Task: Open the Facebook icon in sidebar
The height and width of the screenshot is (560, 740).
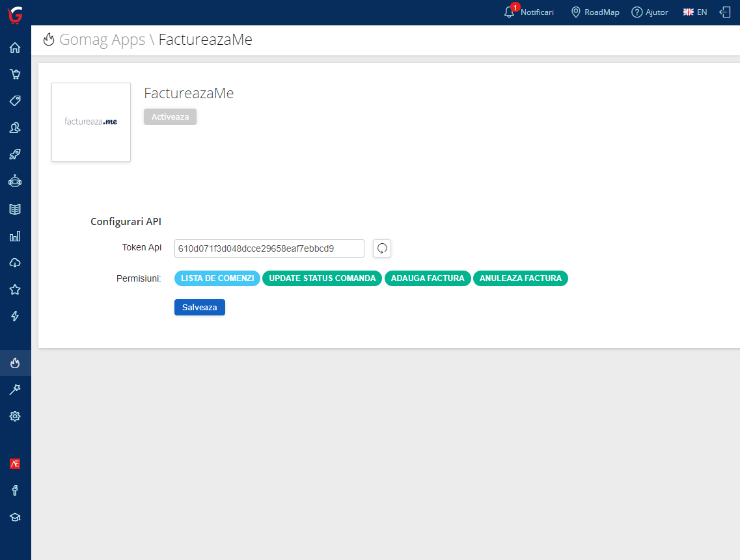Action: click(15, 490)
